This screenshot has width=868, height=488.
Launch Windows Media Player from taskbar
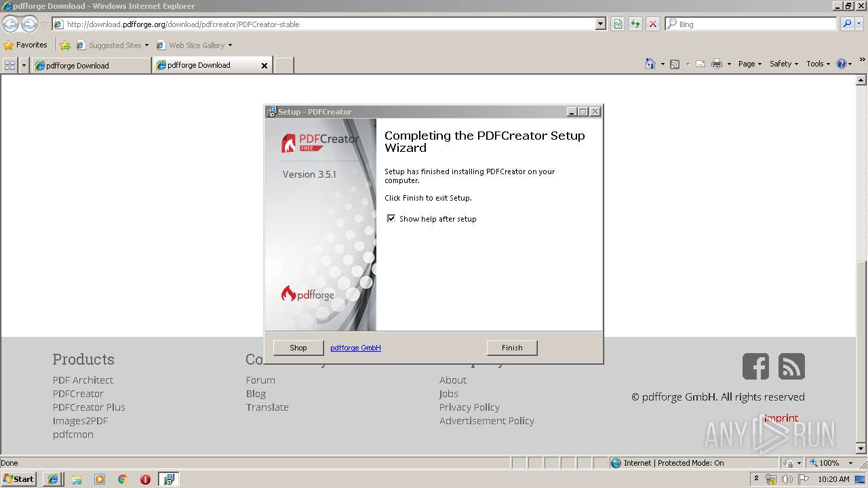99,479
